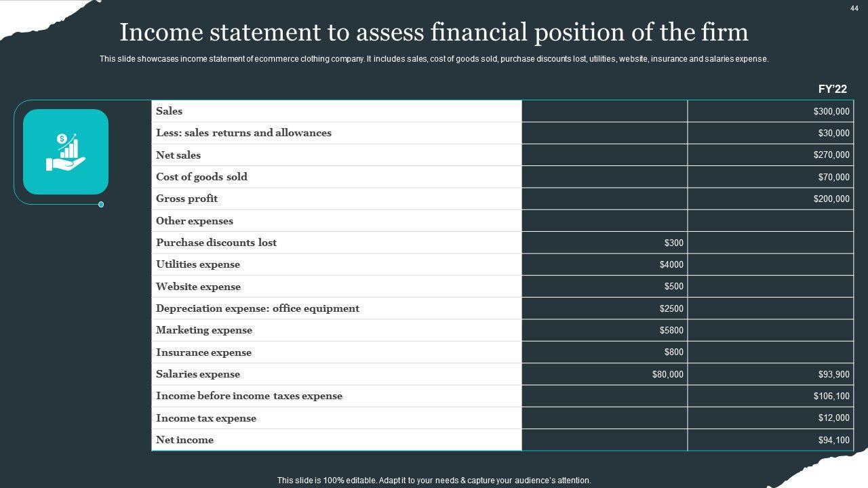Click the Cost of goods sold label
Viewport: 868px width, 488px height.
(x=201, y=177)
